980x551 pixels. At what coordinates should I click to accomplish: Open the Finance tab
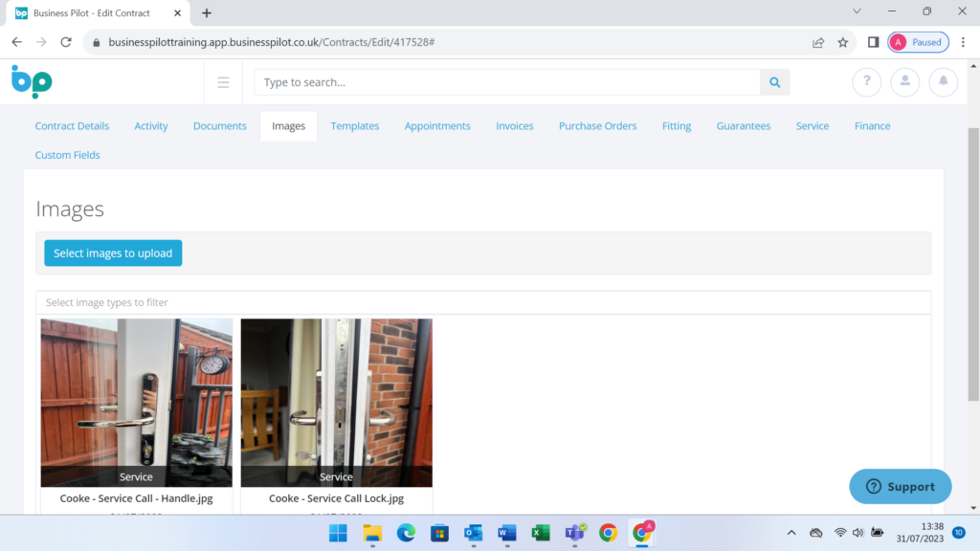[x=873, y=126]
